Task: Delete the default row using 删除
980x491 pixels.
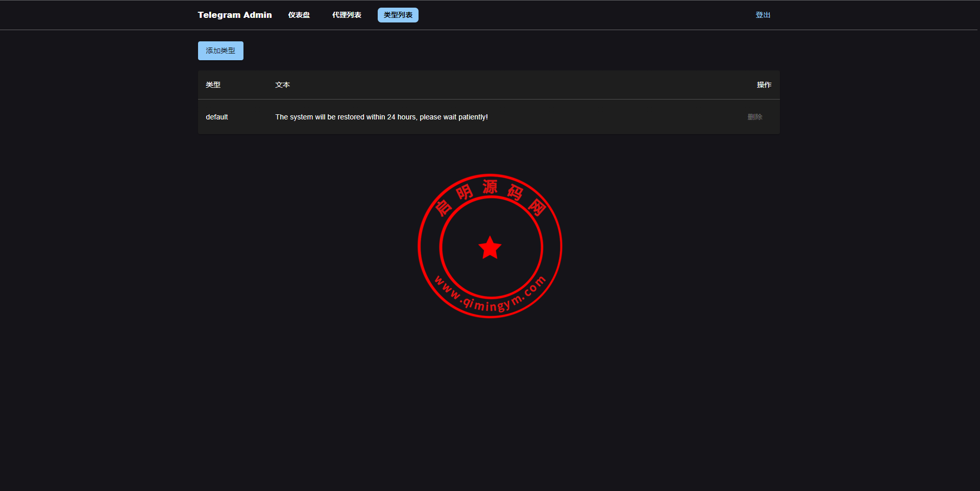Action: (754, 117)
